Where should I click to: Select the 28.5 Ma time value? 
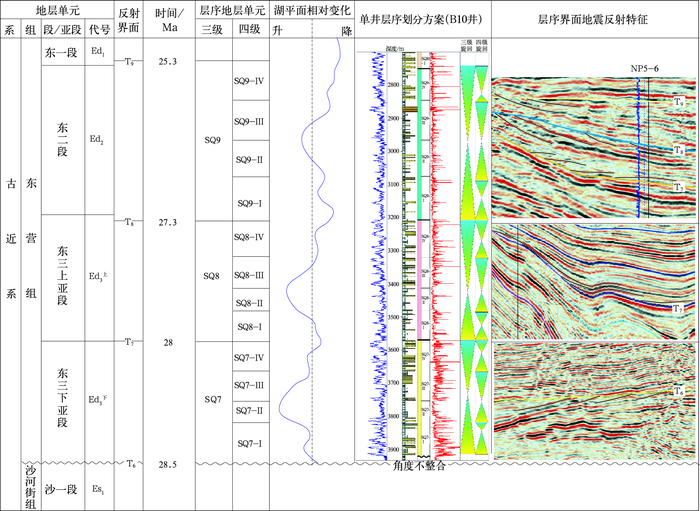pos(167,465)
